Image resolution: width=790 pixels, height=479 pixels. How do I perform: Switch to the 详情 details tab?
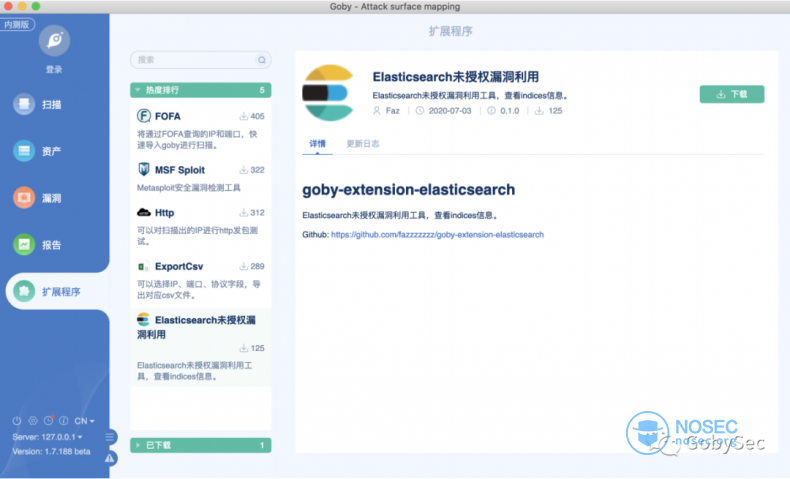[x=317, y=144]
